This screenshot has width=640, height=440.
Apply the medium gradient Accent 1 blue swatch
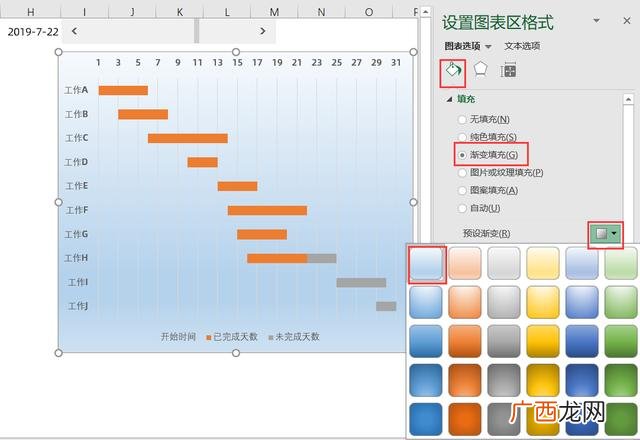[x=425, y=341]
